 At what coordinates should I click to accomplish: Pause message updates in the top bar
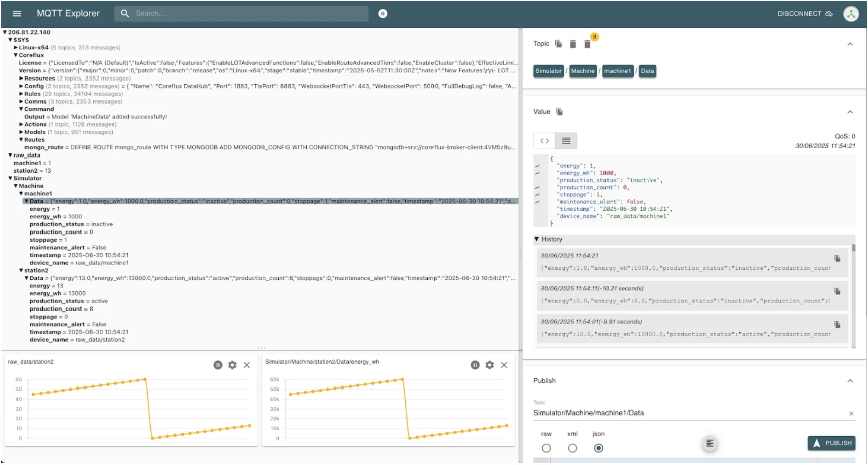click(x=383, y=13)
